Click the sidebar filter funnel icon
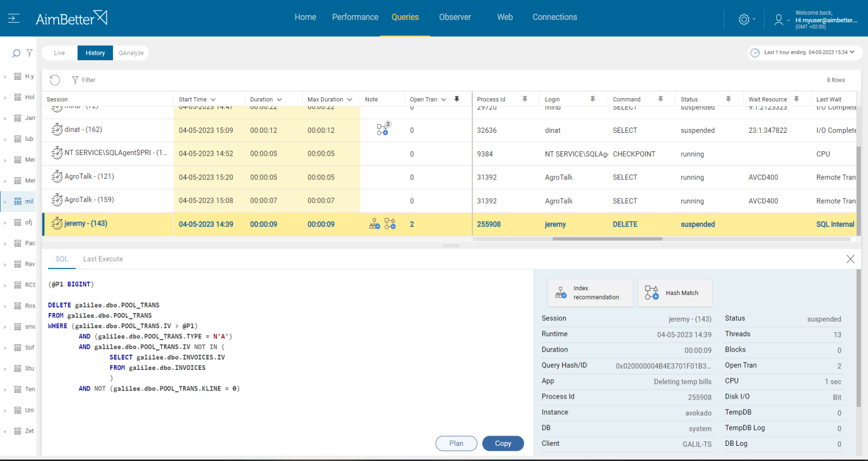Screen dimensions: 868x461 click(29, 53)
